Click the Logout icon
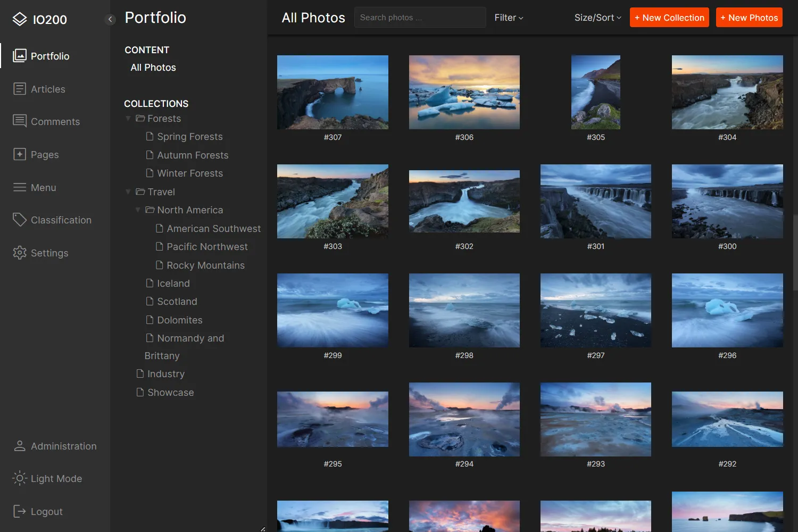The image size is (798, 532). tap(20, 511)
